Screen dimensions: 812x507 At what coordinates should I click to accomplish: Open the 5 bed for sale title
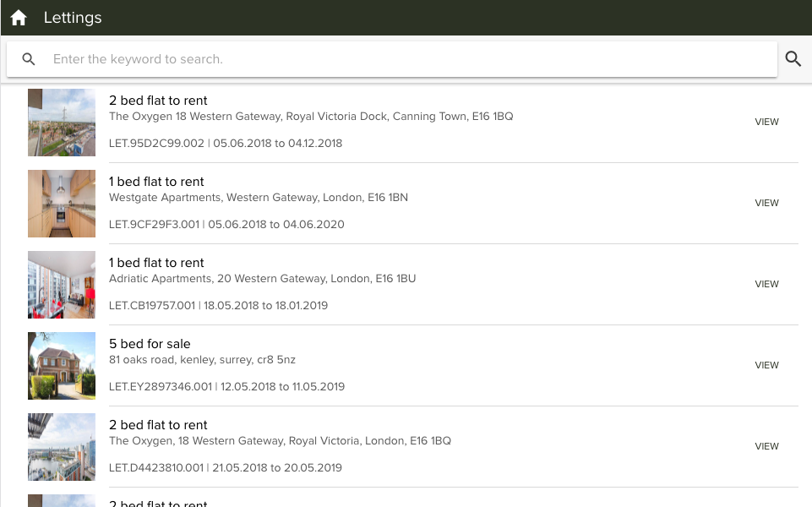[x=150, y=344]
